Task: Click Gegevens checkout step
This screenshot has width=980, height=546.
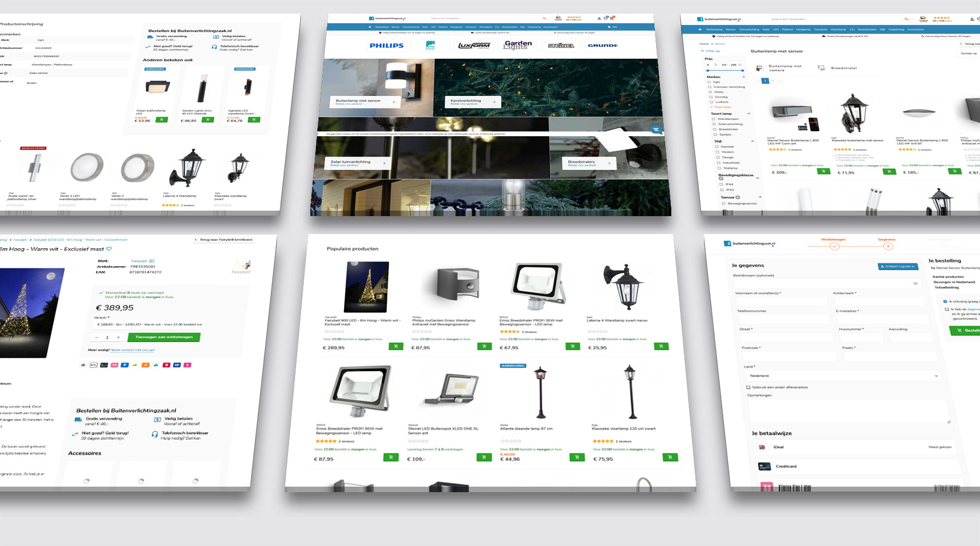Action: [887, 243]
